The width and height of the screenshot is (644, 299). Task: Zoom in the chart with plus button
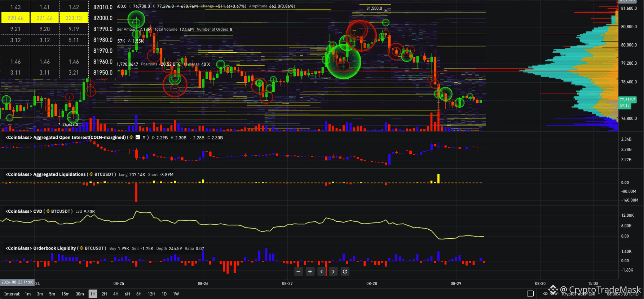(310, 272)
